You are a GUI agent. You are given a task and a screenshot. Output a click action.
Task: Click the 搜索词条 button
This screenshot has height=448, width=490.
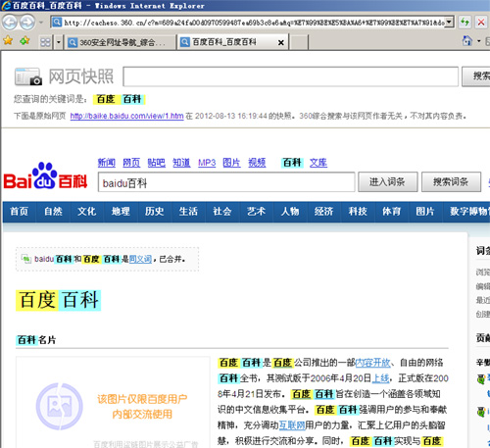(x=451, y=182)
